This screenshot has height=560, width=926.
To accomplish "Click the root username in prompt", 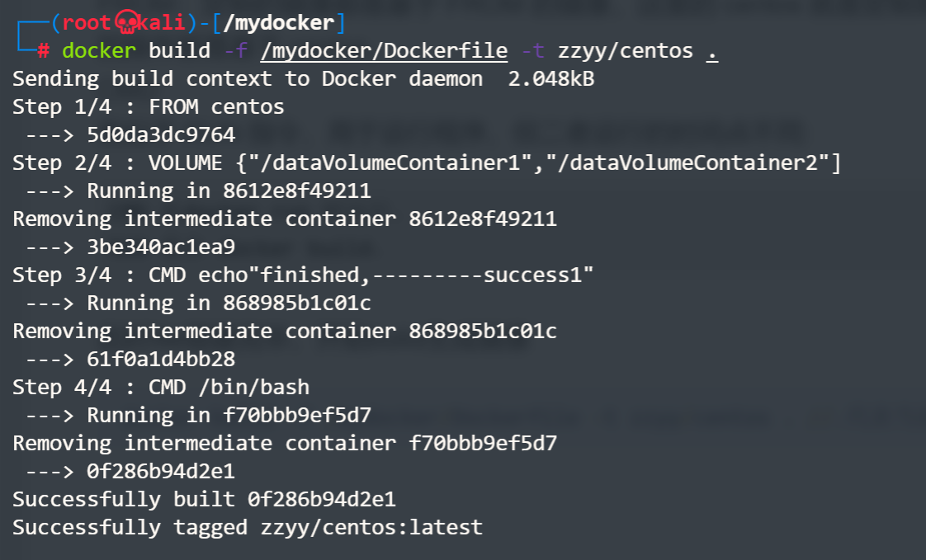I will coord(87,22).
